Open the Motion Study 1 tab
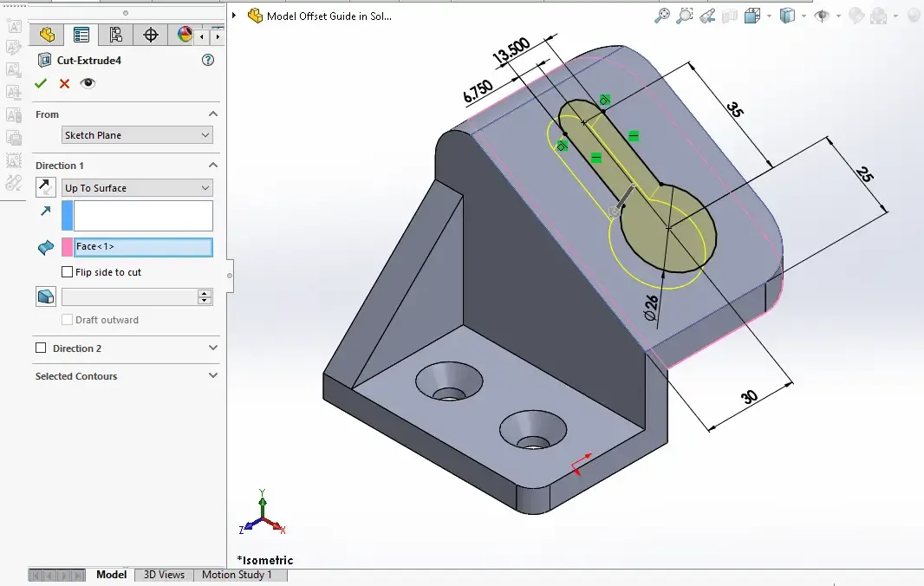924x586 pixels. (x=237, y=575)
